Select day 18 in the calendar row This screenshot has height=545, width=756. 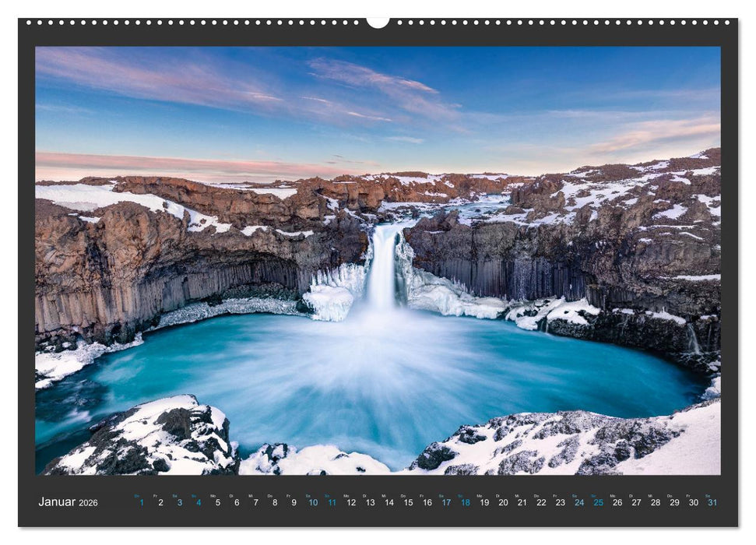(x=465, y=503)
